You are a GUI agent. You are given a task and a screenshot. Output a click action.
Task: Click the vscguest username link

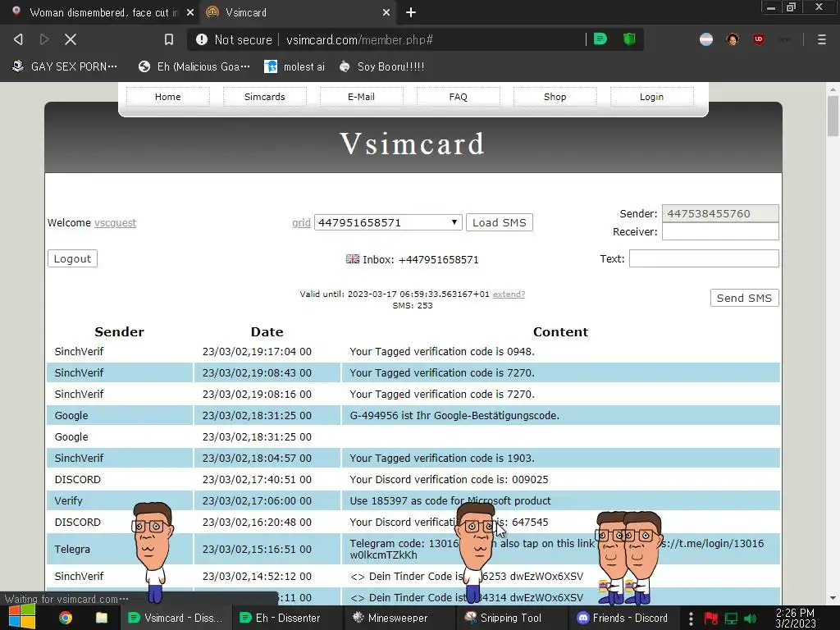pos(115,223)
